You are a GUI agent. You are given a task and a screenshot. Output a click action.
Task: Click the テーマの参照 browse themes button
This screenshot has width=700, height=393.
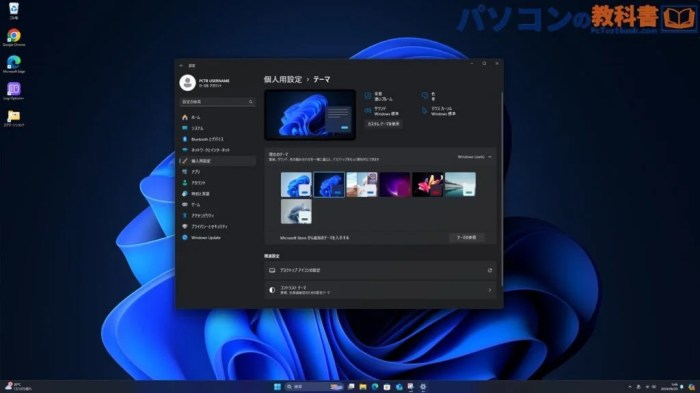(x=467, y=238)
